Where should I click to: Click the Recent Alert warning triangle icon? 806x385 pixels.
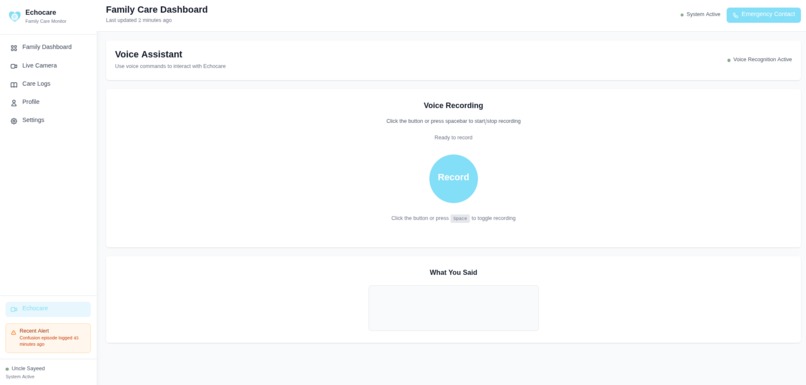click(x=13, y=333)
